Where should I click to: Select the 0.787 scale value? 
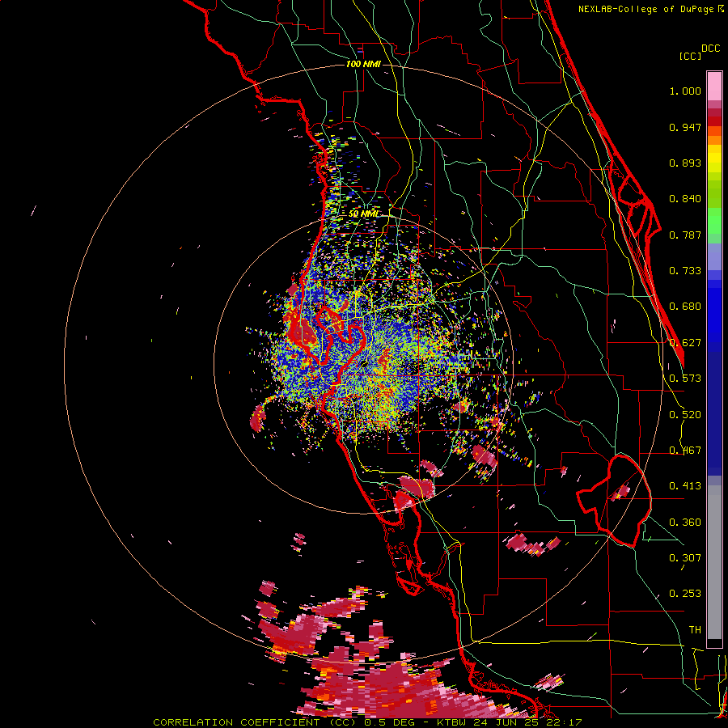(x=685, y=235)
